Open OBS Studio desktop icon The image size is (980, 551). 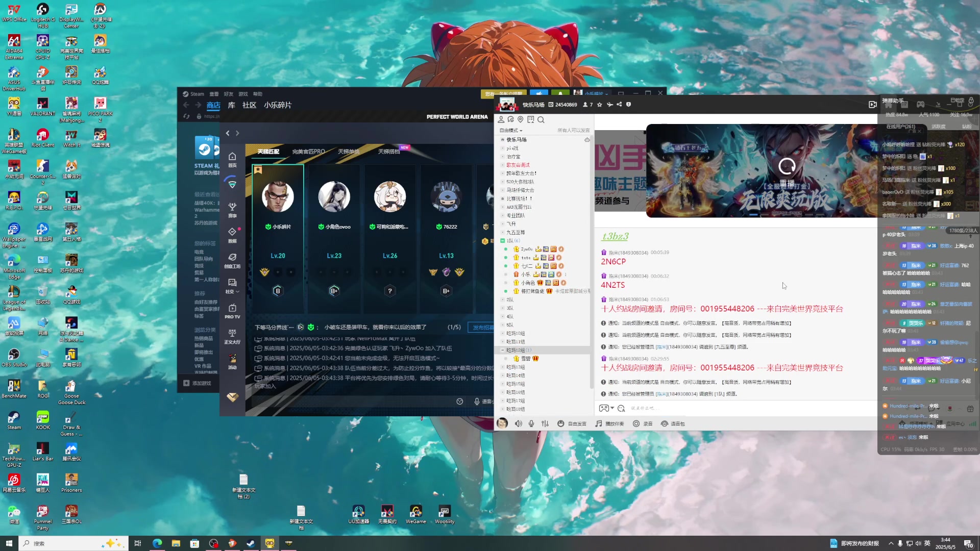point(14,358)
